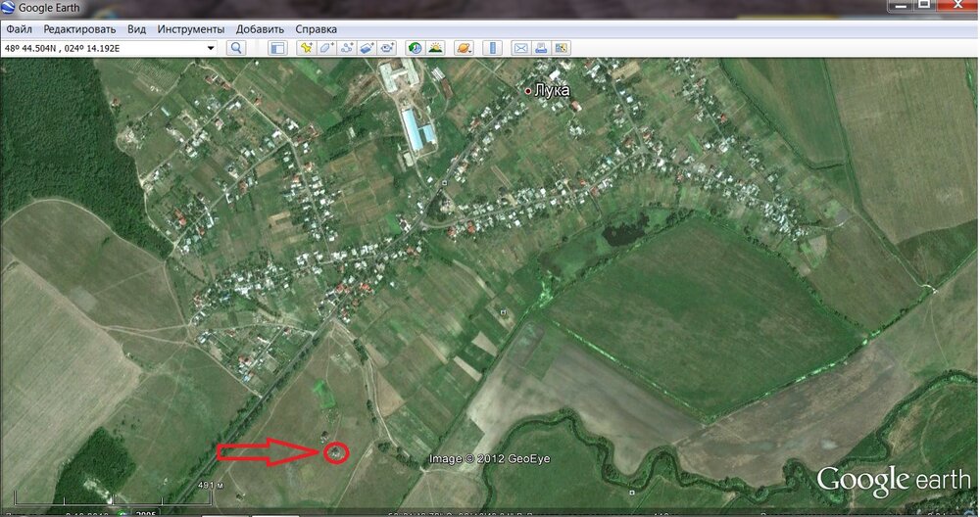Click the Record a Tour icon

tap(387, 48)
